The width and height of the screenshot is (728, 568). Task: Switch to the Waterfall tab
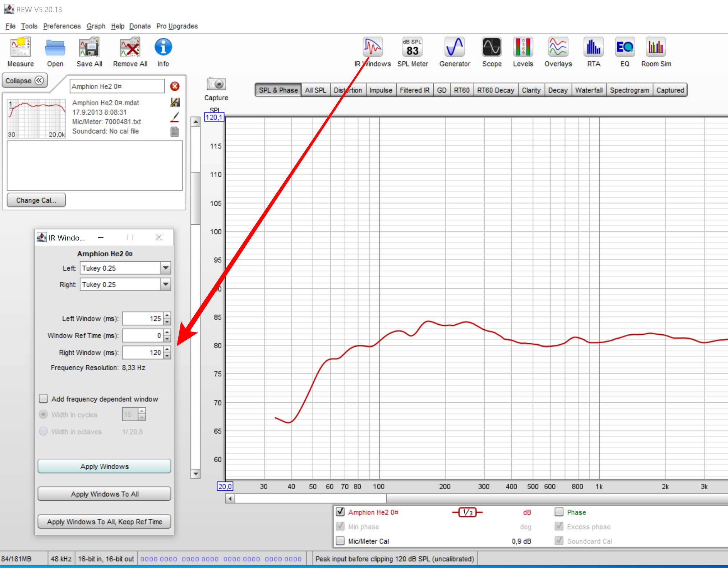coord(589,90)
